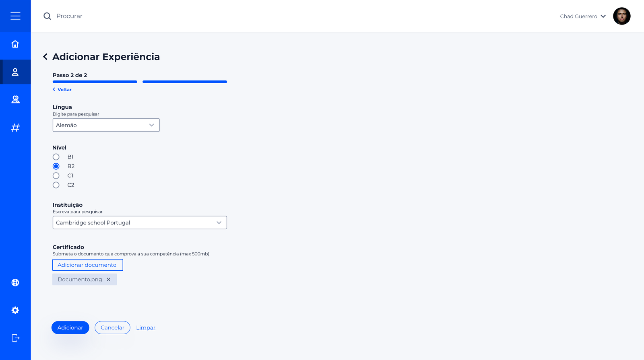Open the Instituição dropdown

[140, 223]
